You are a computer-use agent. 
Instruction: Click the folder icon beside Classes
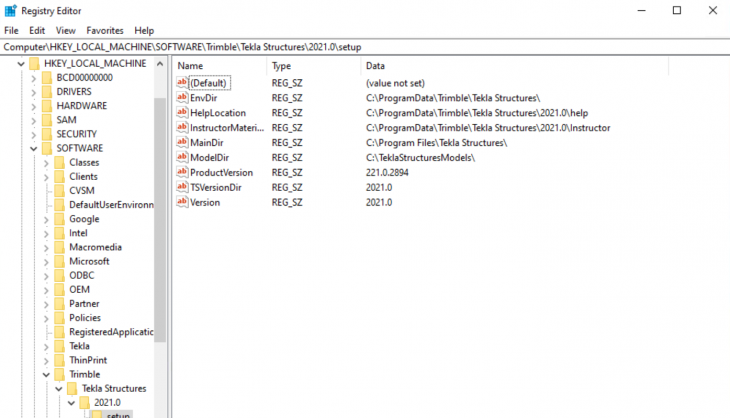point(59,162)
